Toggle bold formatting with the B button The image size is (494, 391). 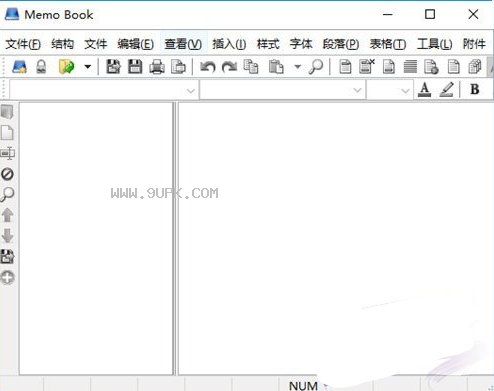coord(475,89)
